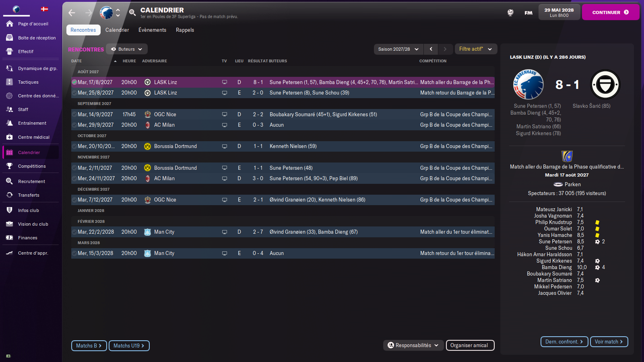Click the search magnifier icon
This screenshot has height=362, width=644.
click(132, 13)
